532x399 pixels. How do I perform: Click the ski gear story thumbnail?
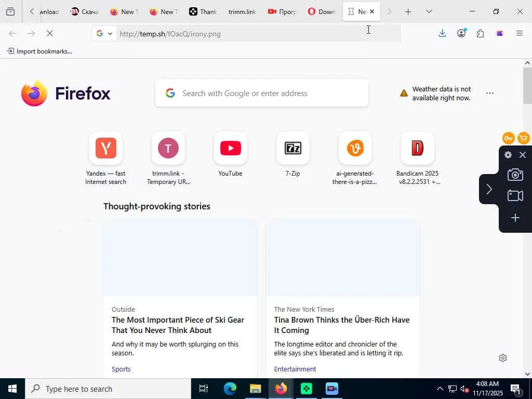(x=180, y=258)
